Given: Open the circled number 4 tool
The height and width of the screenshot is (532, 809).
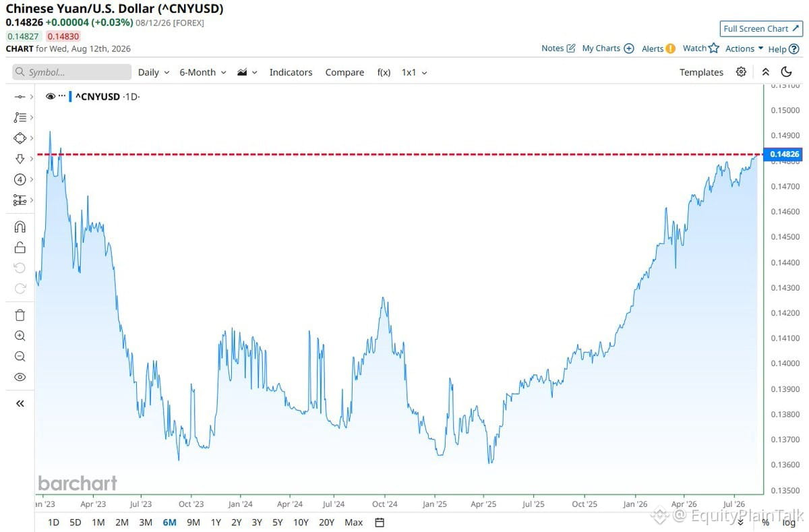Looking at the screenshot, I should (x=20, y=179).
